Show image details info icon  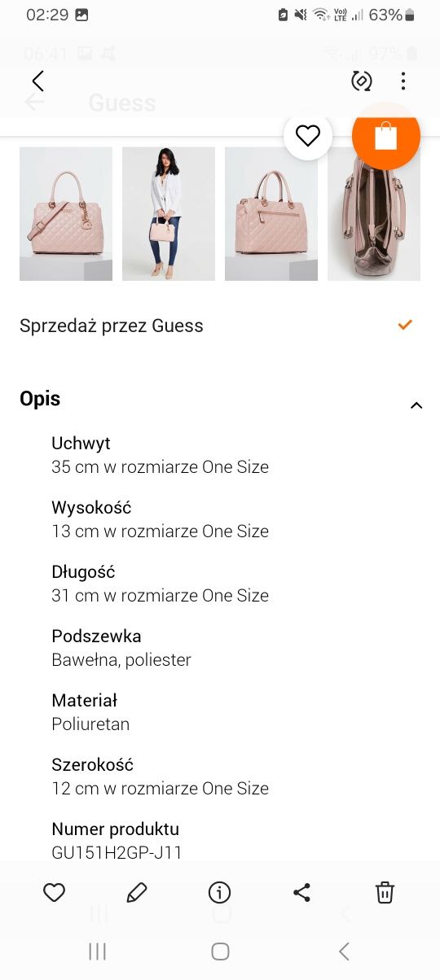tap(220, 893)
